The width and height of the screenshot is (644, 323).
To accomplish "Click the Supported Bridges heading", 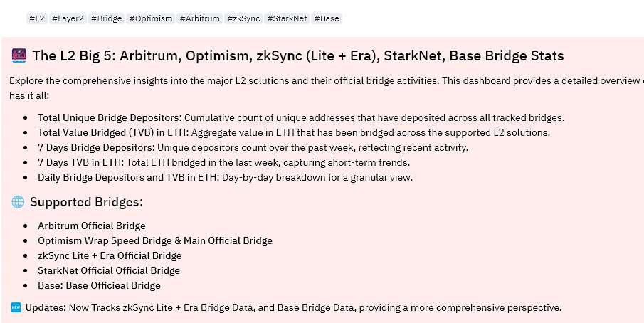I will click(86, 202).
